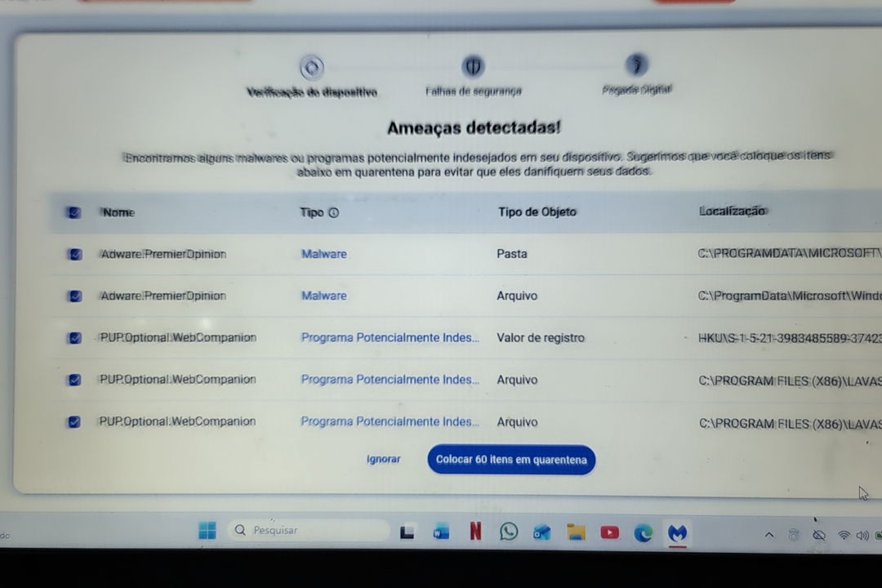This screenshot has height=588, width=882.
Task: Open Task View on the taskbar
Action: coord(407,531)
